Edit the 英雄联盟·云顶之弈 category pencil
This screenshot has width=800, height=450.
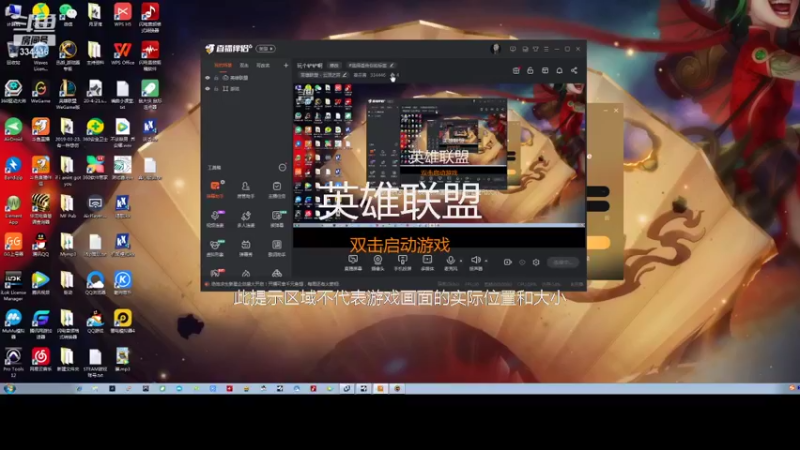coord(344,75)
